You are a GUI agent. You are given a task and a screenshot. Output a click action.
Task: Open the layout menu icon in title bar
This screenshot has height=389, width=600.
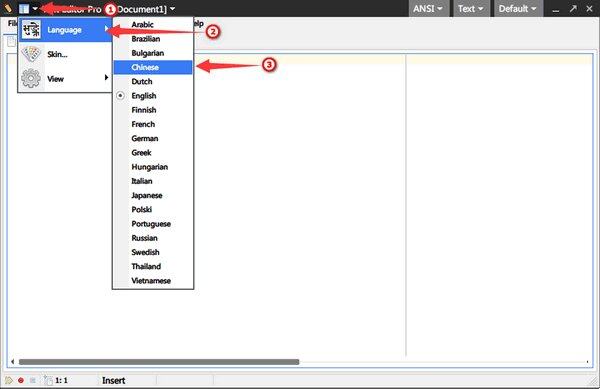24,8
